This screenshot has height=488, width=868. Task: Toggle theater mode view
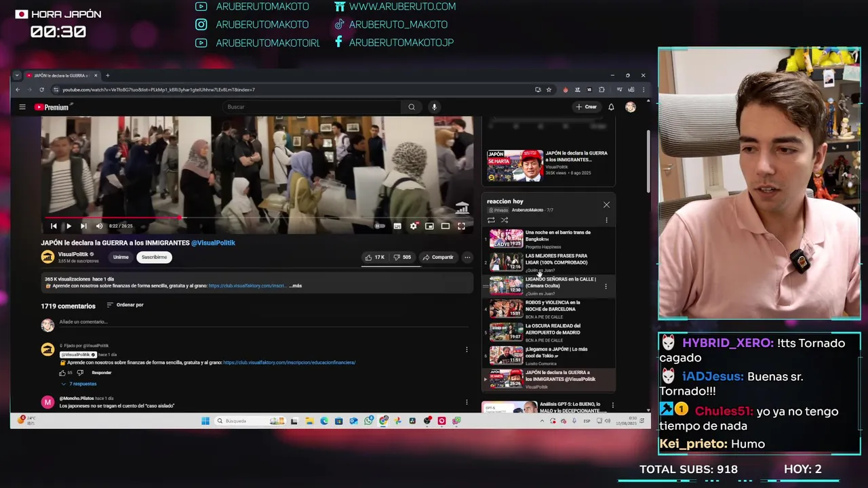(x=446, y=226)
